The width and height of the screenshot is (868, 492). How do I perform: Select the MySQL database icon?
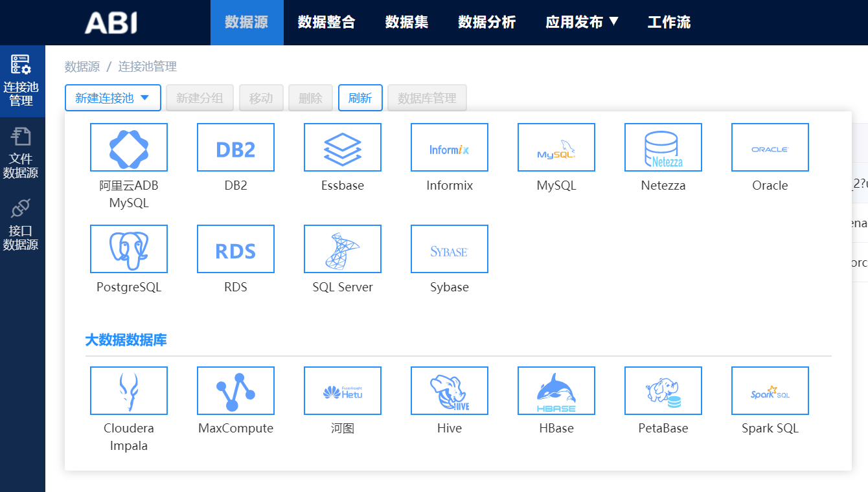click(x=556, y=148)
